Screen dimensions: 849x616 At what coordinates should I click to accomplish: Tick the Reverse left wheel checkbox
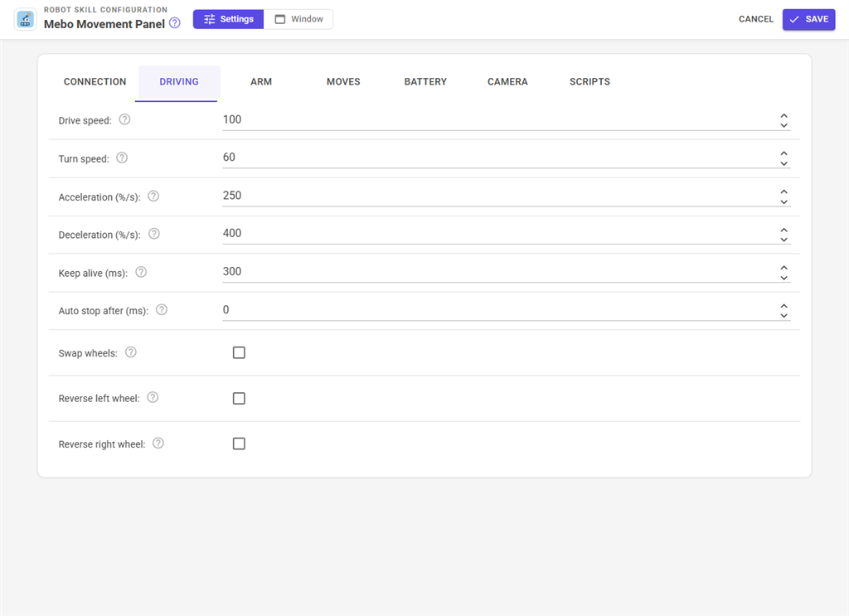coord(239,399)
